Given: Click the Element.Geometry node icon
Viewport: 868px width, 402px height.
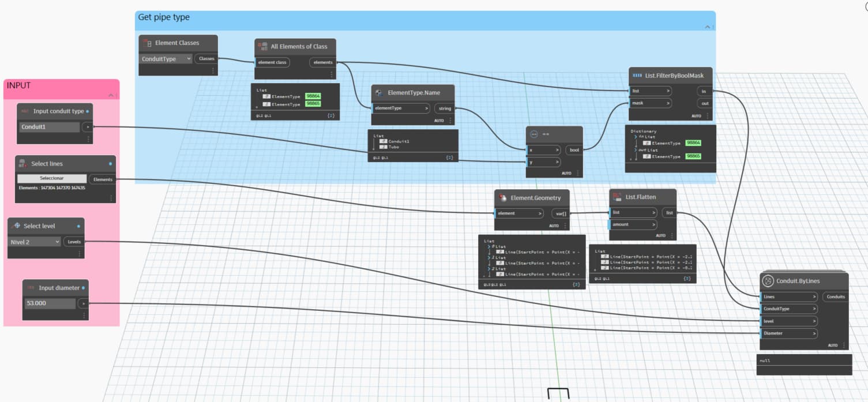Looking at the screenshot, I should tap(502, 197).
